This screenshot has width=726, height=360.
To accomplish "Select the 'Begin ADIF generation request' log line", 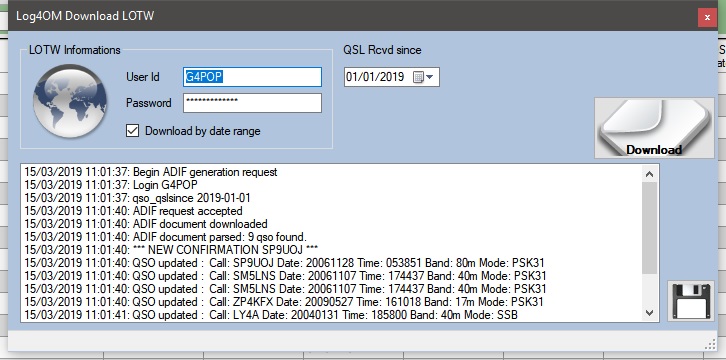I will tap(151, 172).
